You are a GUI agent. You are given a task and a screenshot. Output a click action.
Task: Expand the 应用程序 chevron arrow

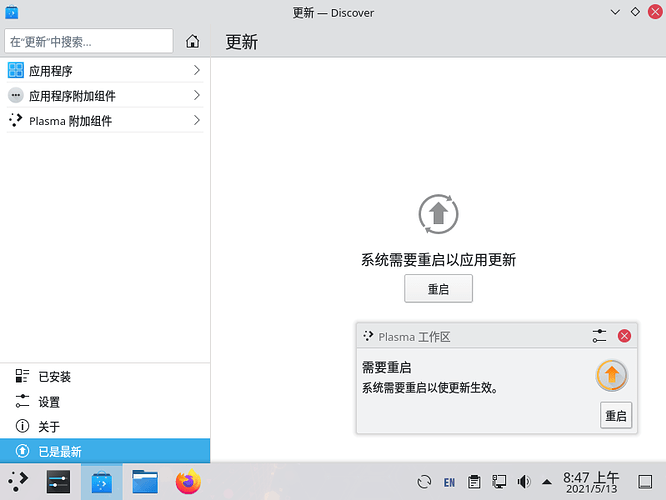pos(197,70)
